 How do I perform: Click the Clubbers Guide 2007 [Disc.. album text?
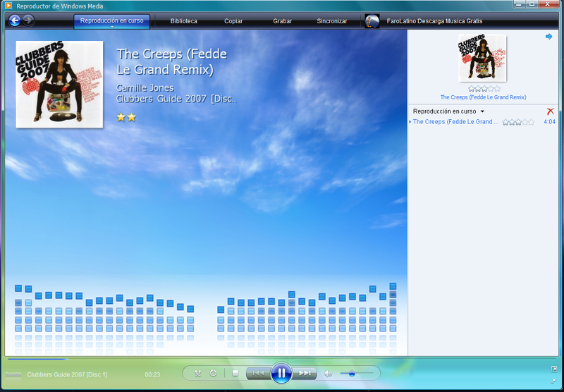[176, 99]
